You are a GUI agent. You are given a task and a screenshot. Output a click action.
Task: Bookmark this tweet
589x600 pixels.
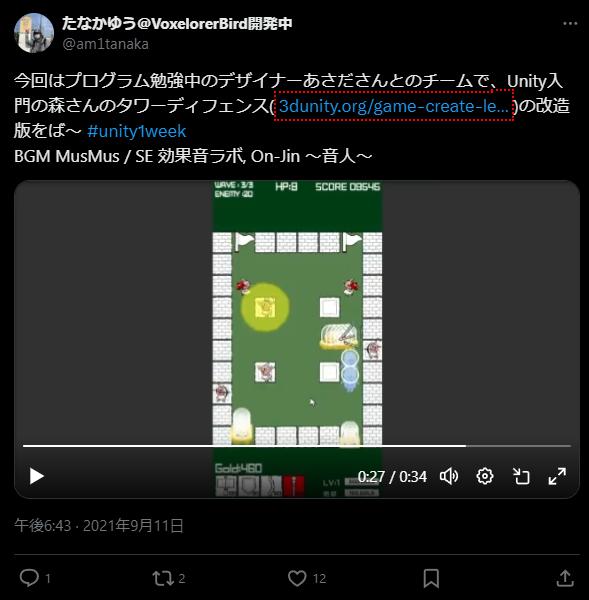click(431, 578)
